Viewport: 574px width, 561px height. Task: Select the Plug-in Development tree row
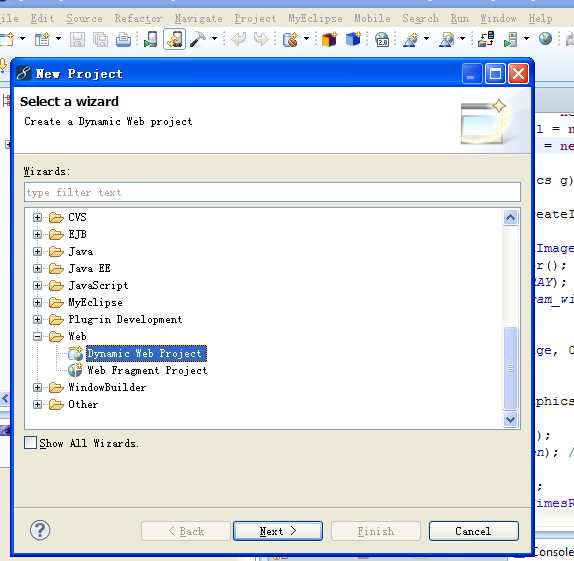click(125, 319)
